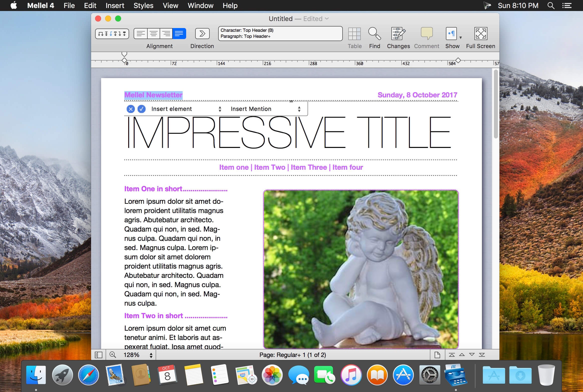Confirm with the blue checkmark button
The width and height of the screenshot is (583, 392).
142,109
